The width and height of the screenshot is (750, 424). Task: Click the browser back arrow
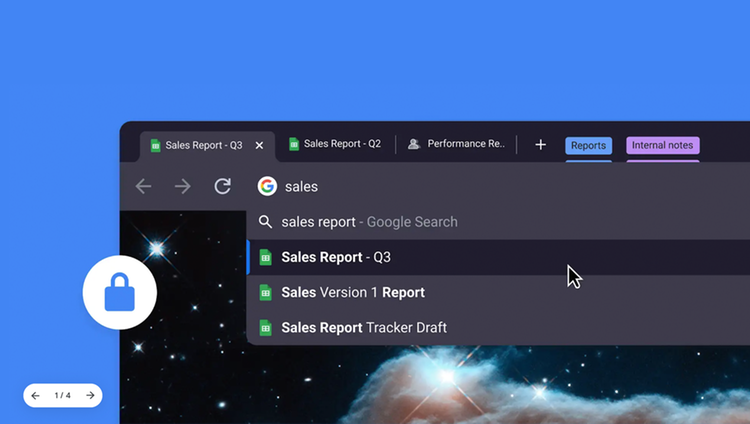tap(144, 187)
